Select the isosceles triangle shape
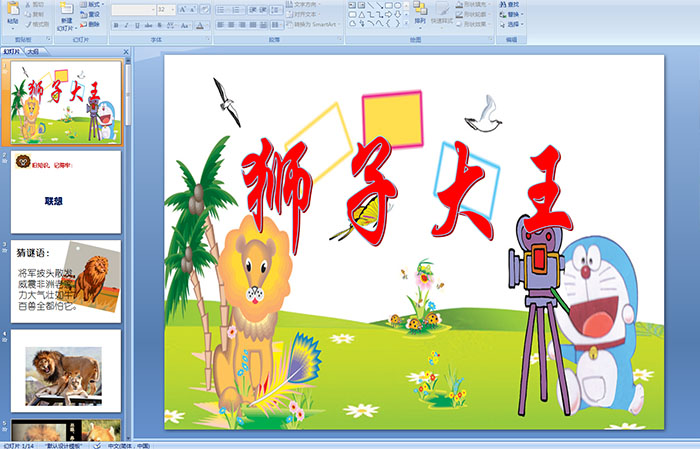700x449 pixels. coord(361,14)
